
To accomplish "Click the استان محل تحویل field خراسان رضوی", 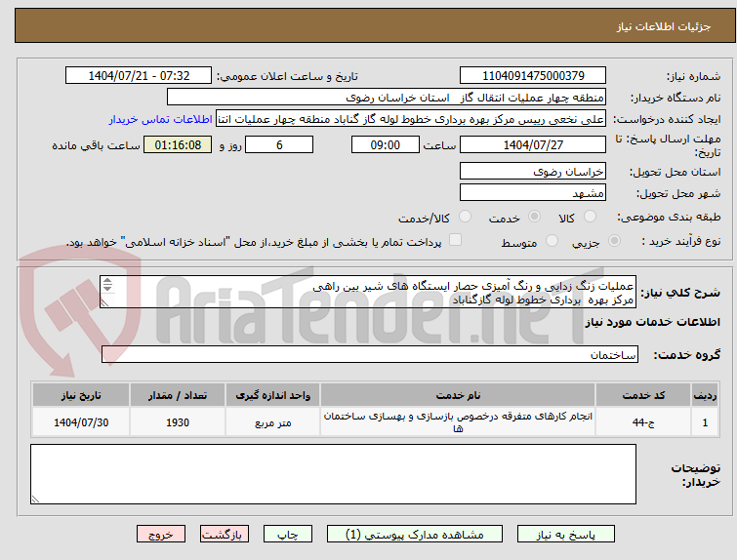I will 533,172.
